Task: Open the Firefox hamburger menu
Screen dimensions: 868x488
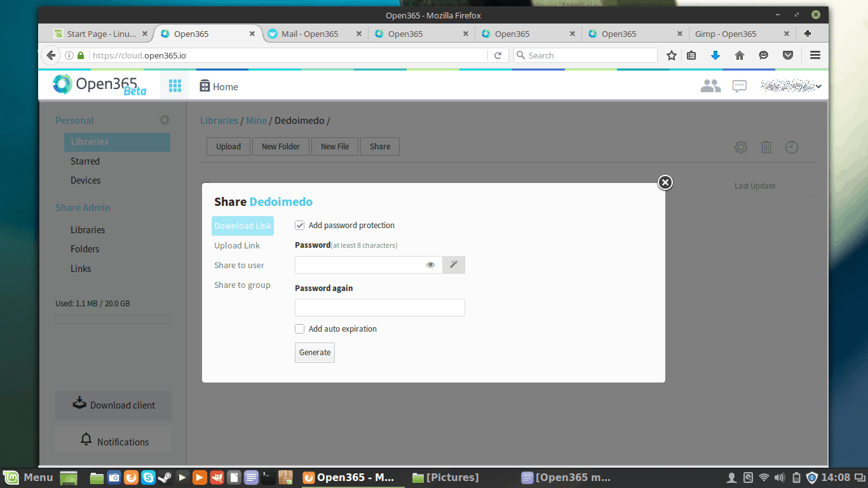Action: (x=815, y=55)
